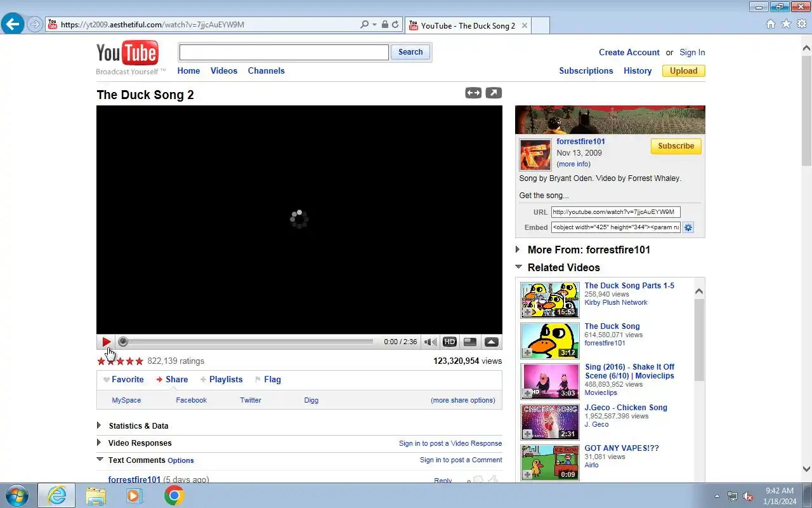Share the video on Twitter
The image size is (812, 508).
[251, 400]
